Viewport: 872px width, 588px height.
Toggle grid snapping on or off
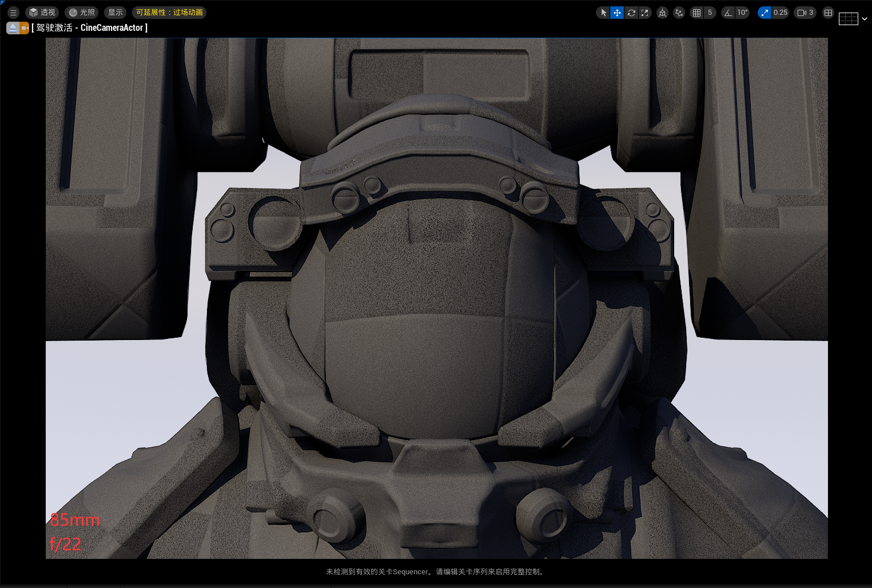click(696, 13)
